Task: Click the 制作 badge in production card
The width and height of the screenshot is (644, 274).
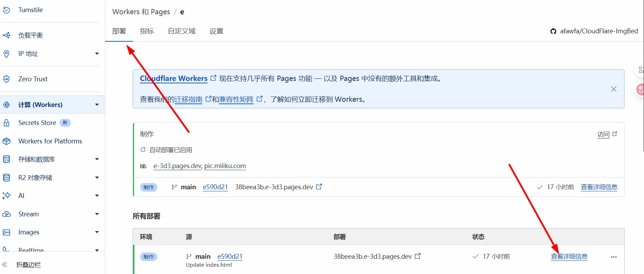Action: (x=149, y=187)
